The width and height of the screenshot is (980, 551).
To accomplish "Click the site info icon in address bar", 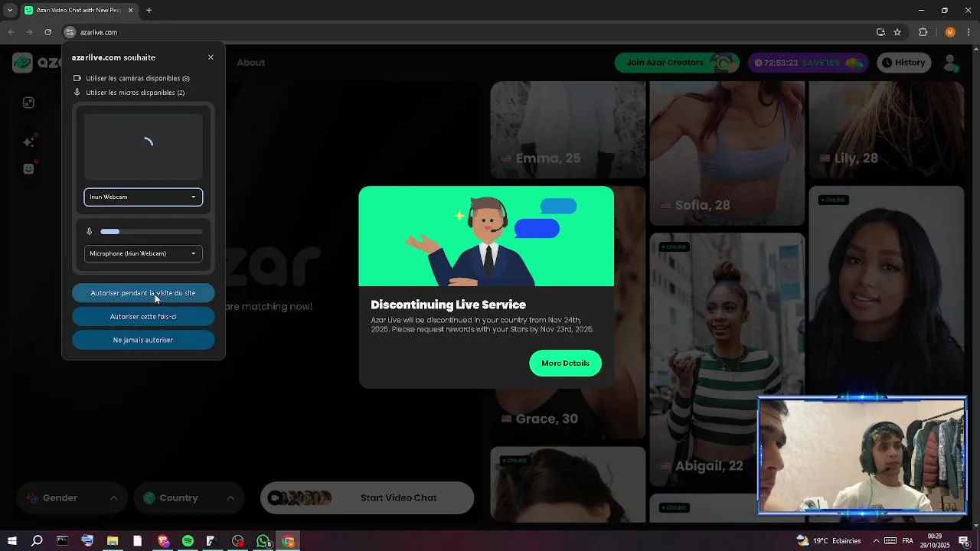I will click(70, 32).
